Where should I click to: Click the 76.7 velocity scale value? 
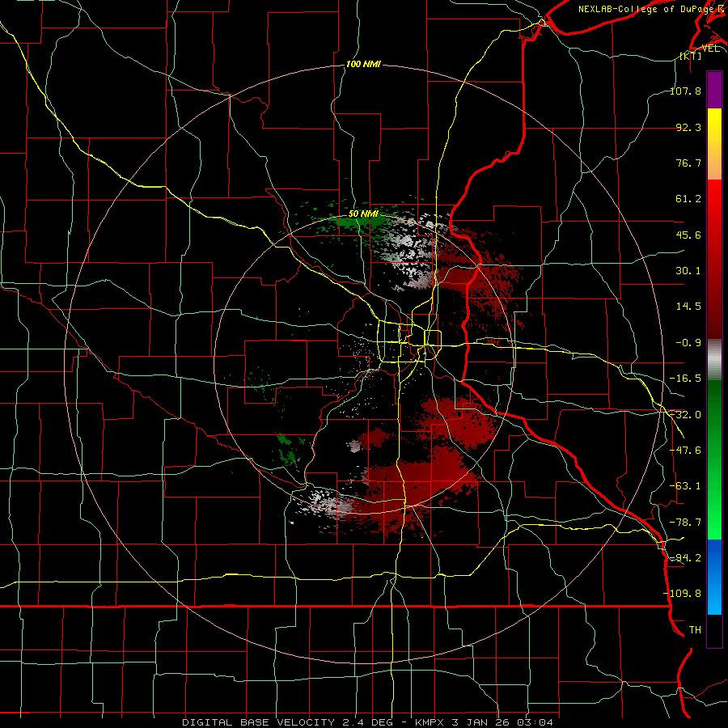click(x=688, y=163)
